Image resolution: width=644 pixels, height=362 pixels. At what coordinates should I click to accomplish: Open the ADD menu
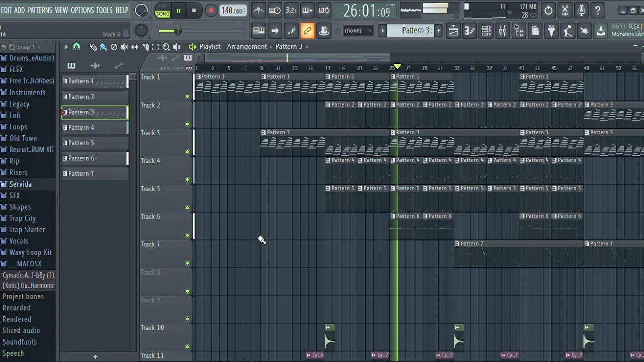click(19, 10)
